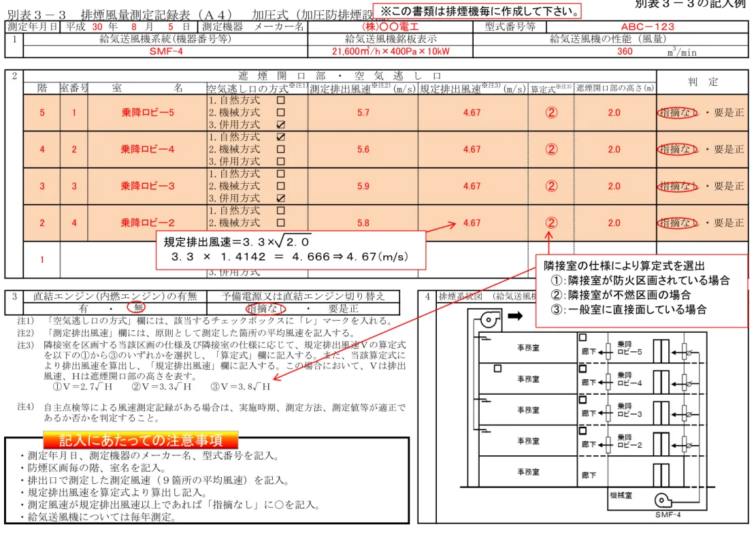Click circled 指摘なし in the 乗降ロビー3 row
Viewport: 756px width, 533px height.
[x=678, y=187]
